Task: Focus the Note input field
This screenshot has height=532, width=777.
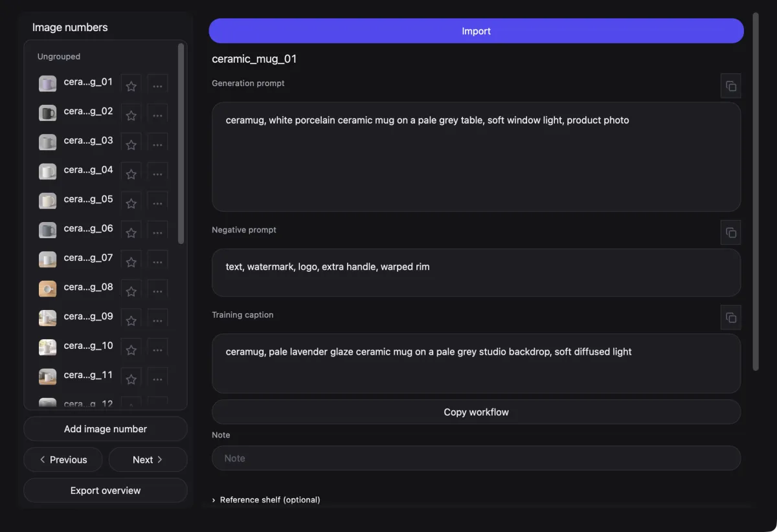Action: click(x=476, y=458)
